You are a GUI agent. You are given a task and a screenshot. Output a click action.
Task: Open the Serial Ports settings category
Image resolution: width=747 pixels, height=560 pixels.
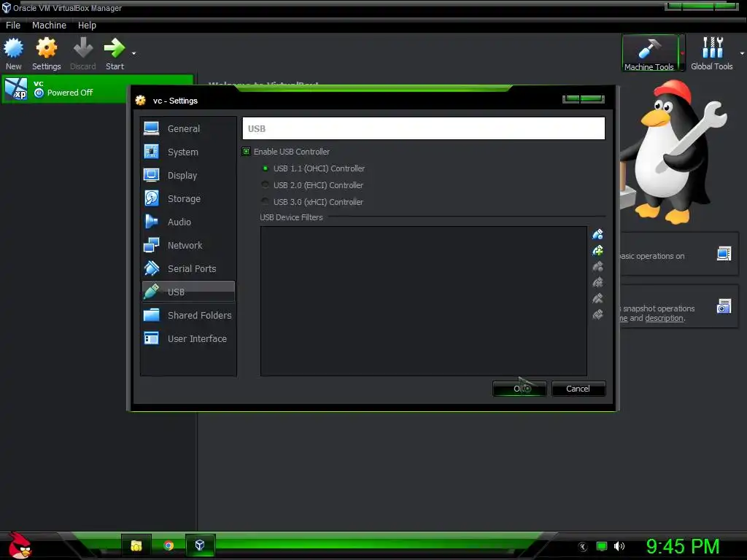click(x=188, y=268)
